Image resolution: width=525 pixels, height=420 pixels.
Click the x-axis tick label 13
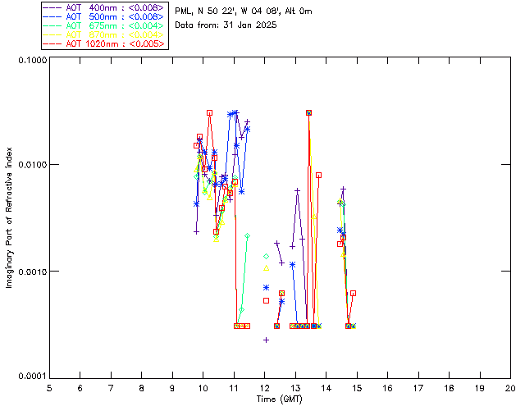pos(295,388)
